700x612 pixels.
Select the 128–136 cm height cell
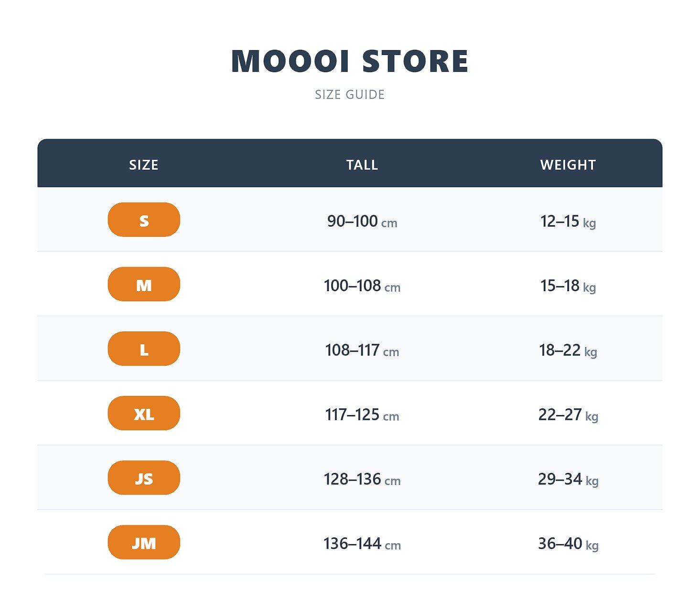[x=362, y=479]
